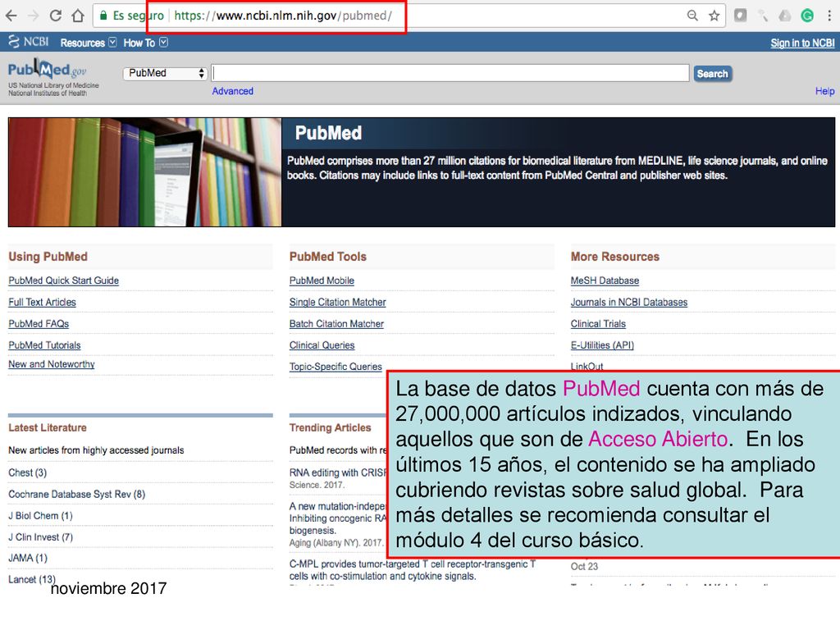Click the green secure padlock icon

[x=103, y=16]
